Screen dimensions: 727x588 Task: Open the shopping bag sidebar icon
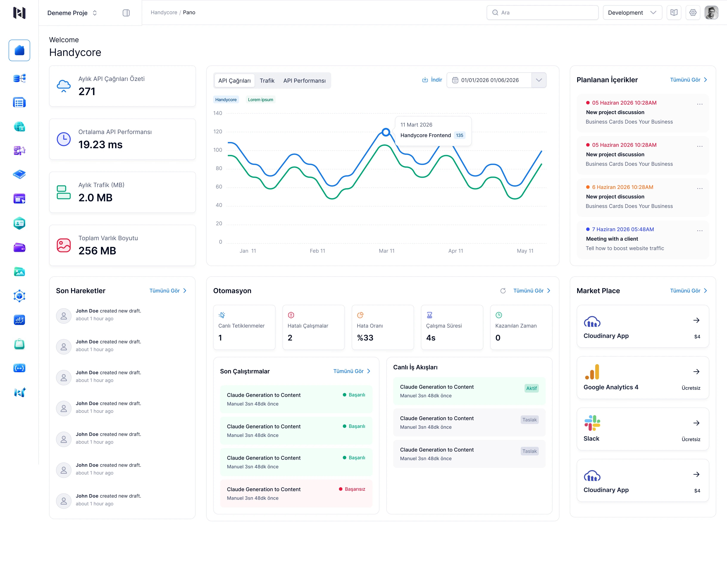[x=19, y=344]
